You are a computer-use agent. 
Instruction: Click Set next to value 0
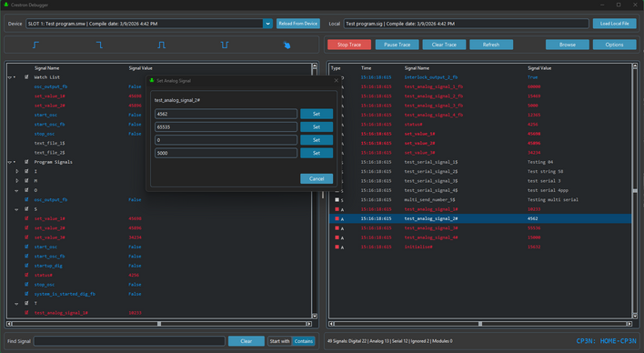click(x=317, y=140)
